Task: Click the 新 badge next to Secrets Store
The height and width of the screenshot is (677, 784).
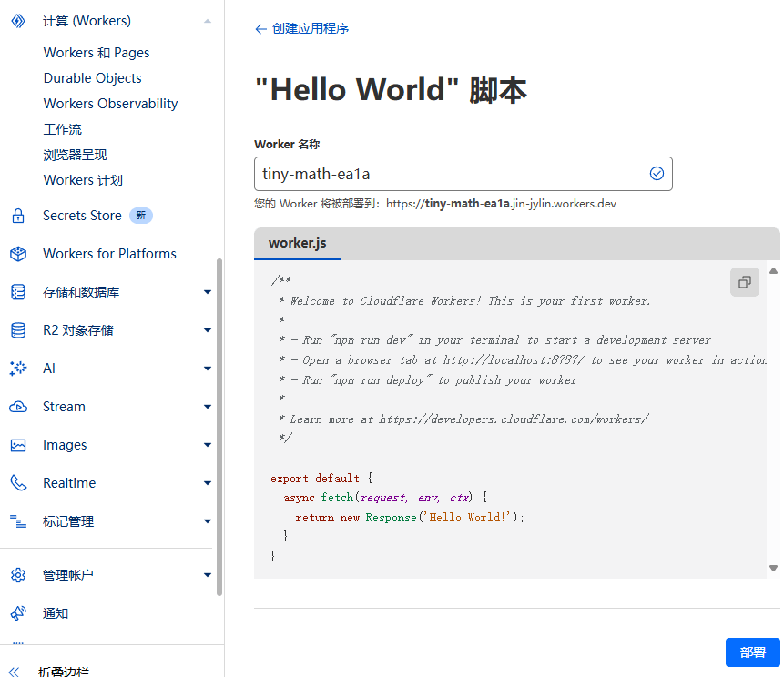Action: [x=141, y=216]
